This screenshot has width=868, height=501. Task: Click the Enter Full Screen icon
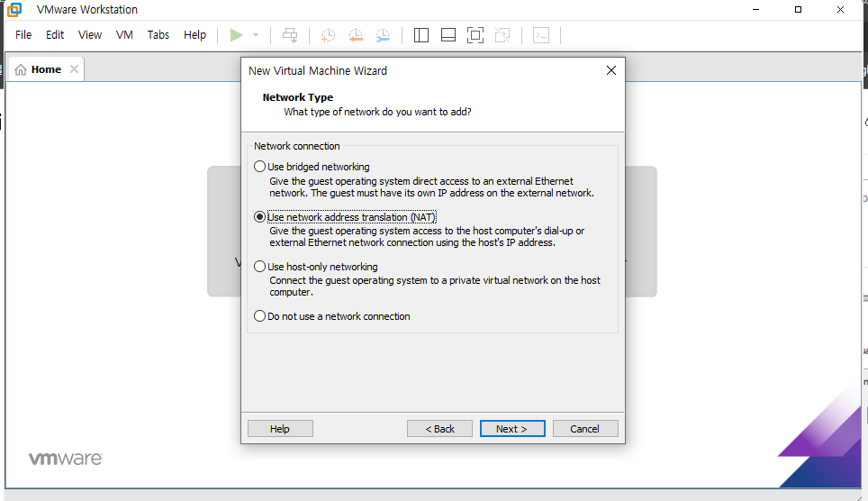[x=475, y=35]
